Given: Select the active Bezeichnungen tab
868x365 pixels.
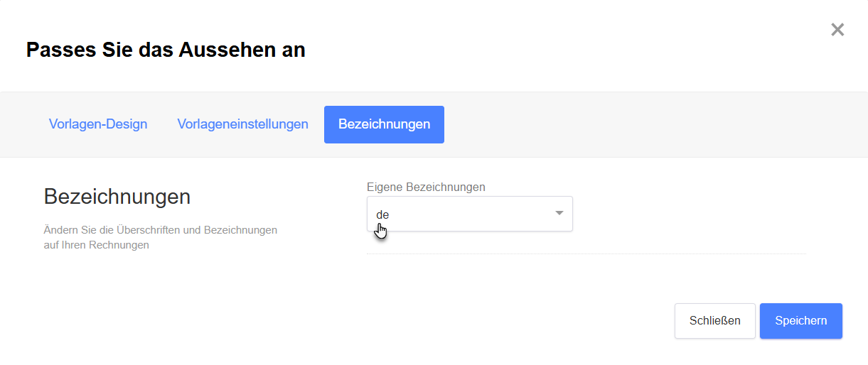Looking at the screenshot, I should pos(384,124).
